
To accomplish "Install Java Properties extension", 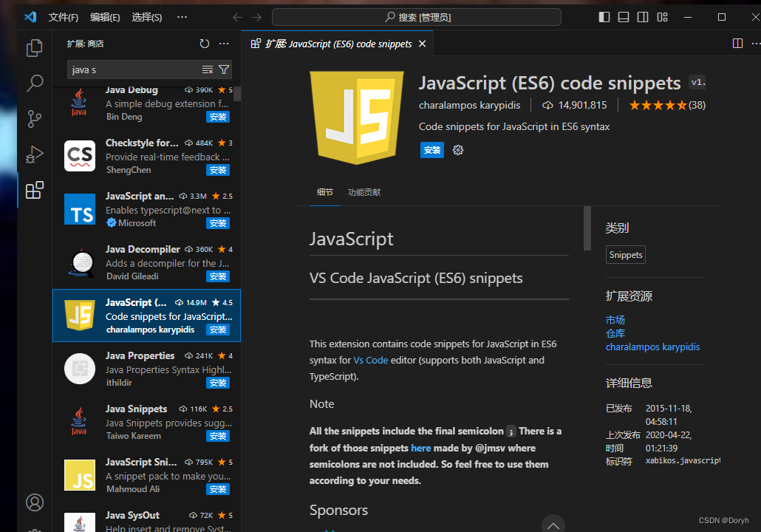I will (x=218, y=383).
